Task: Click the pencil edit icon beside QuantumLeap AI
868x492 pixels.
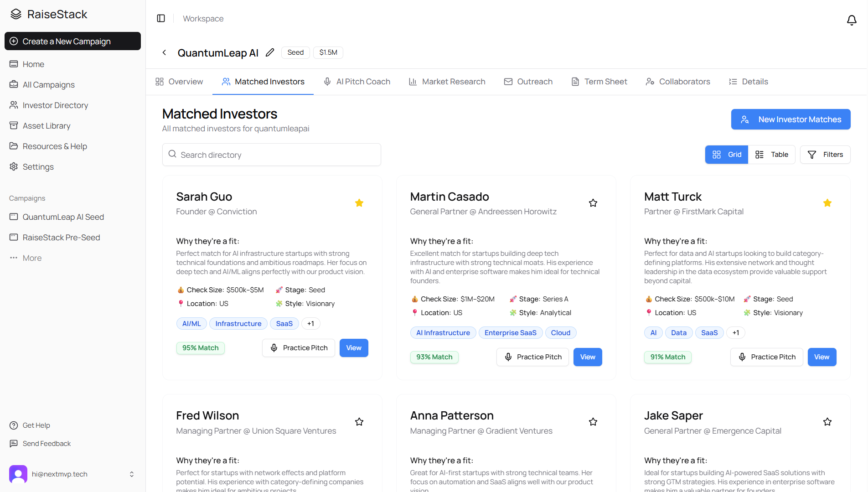Action: (270, 52)
